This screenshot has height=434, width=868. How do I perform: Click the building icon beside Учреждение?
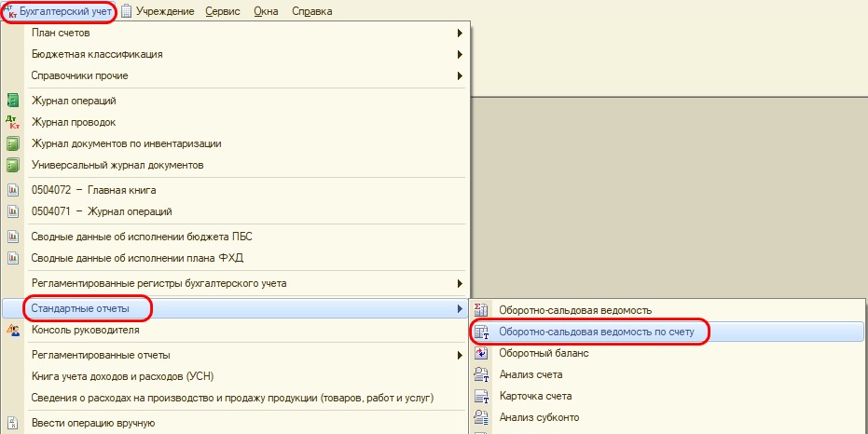point(127,11)
